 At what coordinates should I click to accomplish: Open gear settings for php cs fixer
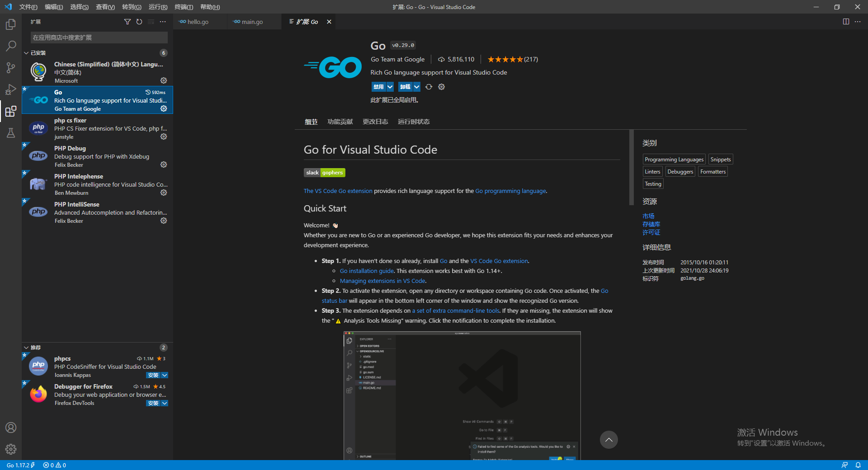coord(164,136)
